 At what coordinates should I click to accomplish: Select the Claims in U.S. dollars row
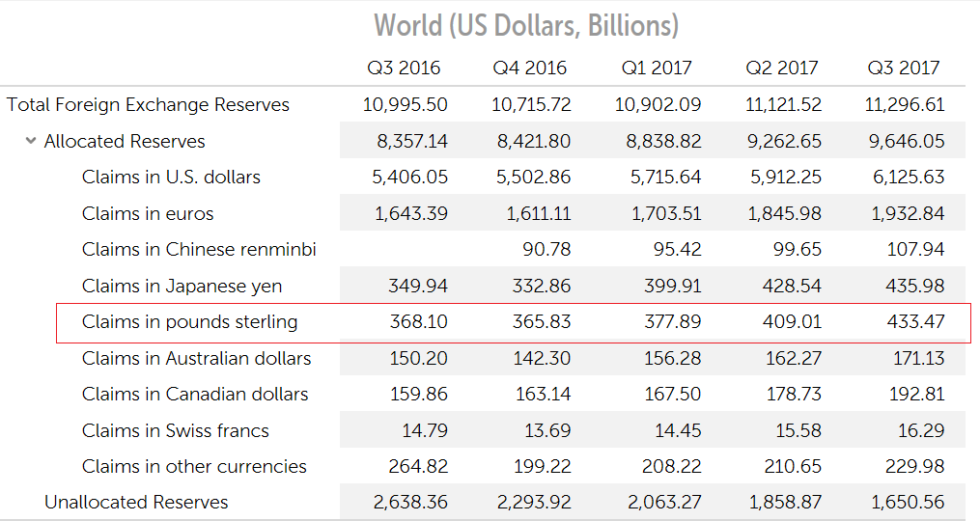point(171,178)
